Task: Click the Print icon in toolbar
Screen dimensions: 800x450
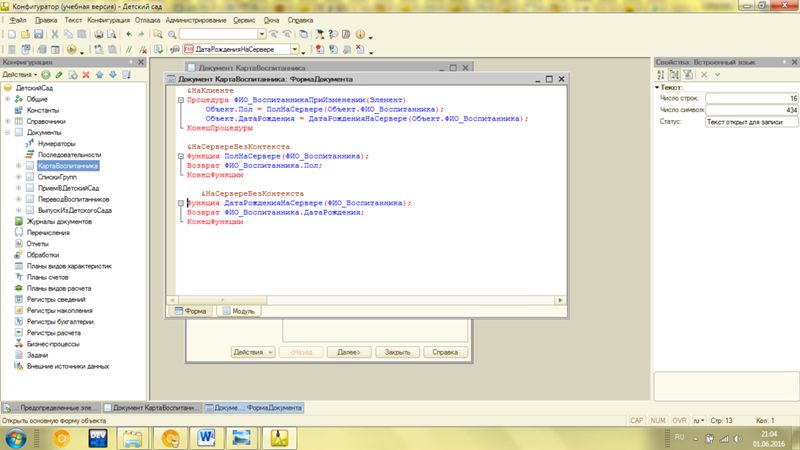Action: [98, 34]
